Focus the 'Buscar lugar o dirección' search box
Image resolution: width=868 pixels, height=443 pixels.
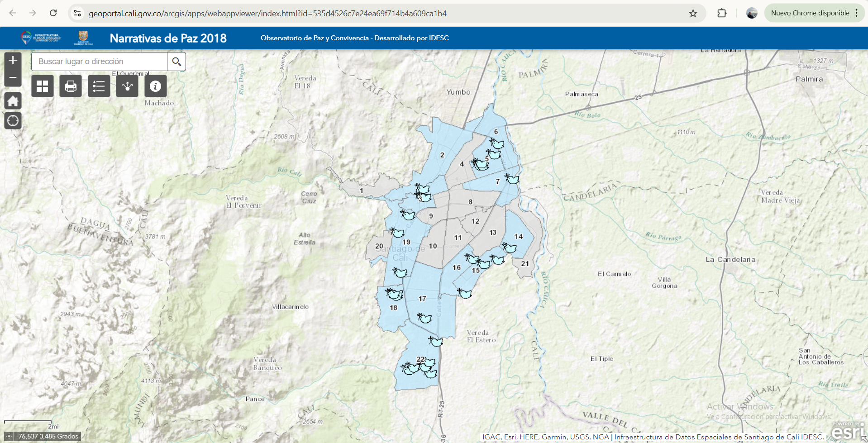pos(100,62)
